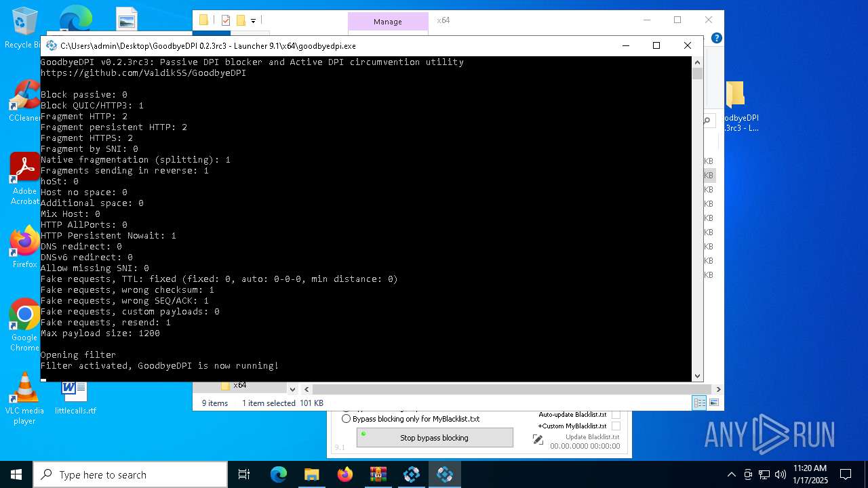Click the '9 items' status text

tap(215, 403)
